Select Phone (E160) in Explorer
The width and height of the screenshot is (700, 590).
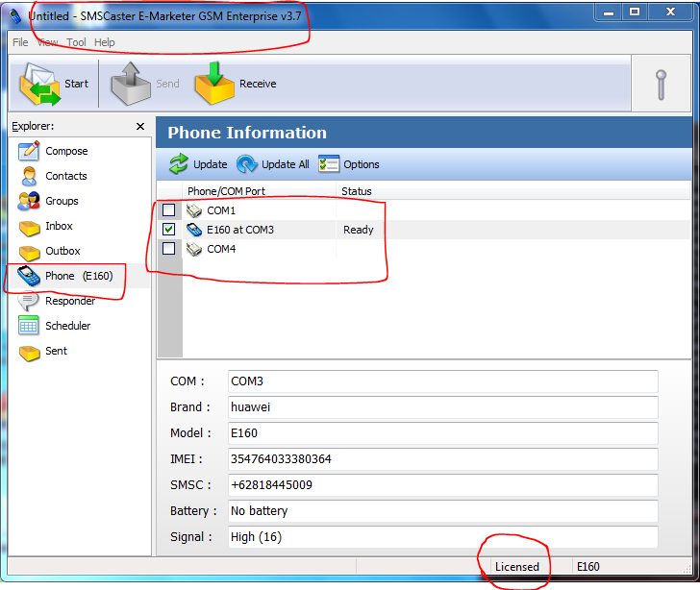click(x=65, y=276)
